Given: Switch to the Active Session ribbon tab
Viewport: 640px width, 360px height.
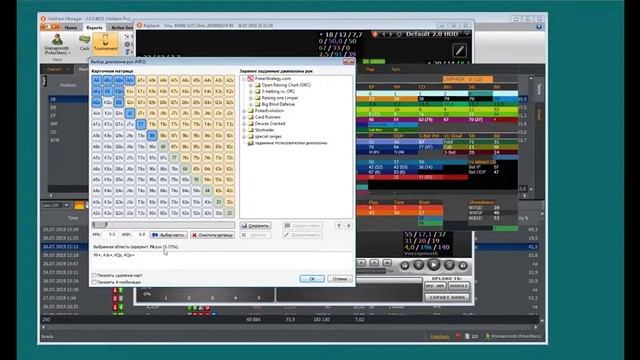Looking at the screenshot, I should click(x=122, y=27).
